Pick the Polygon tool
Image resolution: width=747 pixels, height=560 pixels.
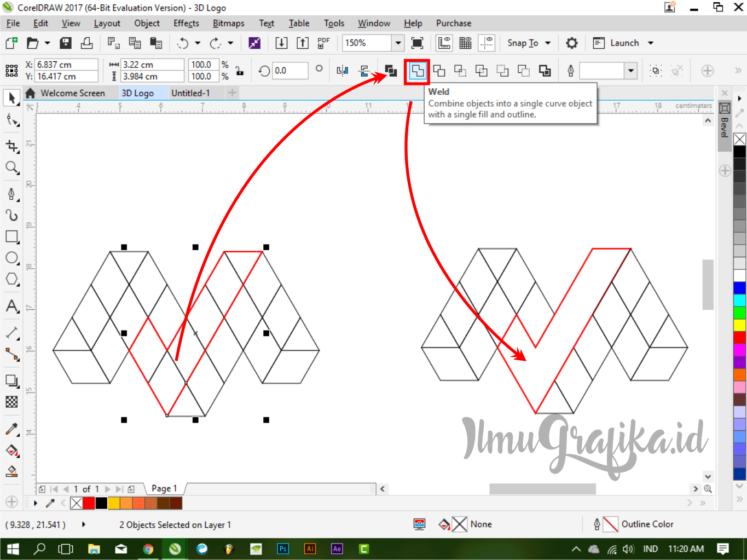[11, 279]
